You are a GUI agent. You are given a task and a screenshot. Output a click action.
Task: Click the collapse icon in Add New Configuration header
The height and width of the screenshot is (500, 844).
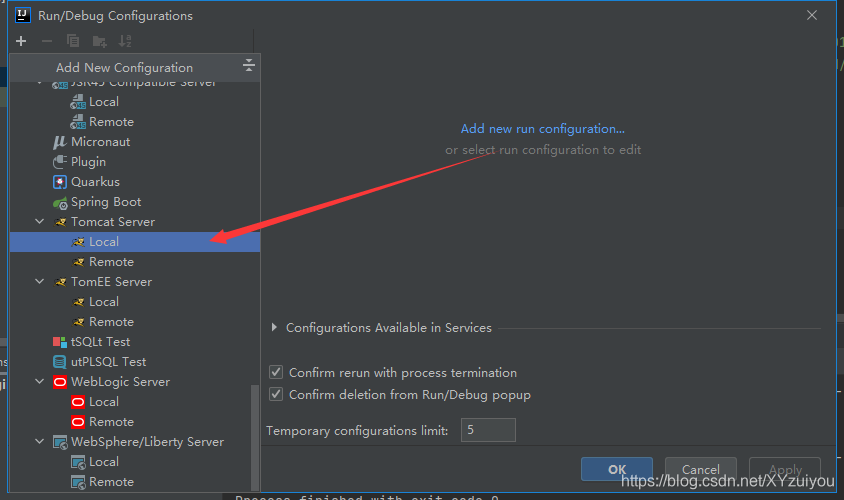tap(248, 66)
